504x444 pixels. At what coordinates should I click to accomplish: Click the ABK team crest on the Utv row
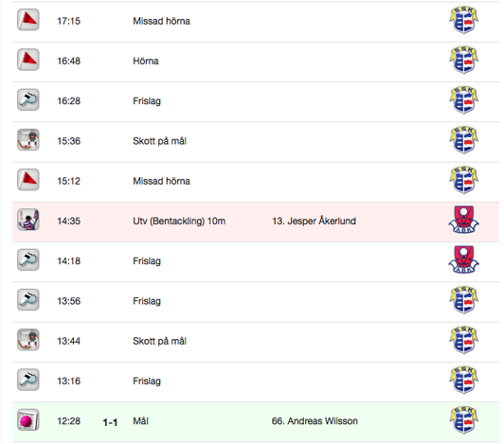[463, 220]
